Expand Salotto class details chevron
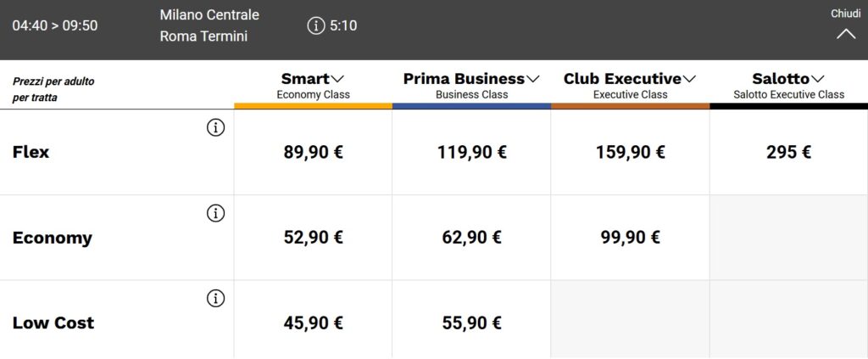868x359 pixels. [818, 79]
